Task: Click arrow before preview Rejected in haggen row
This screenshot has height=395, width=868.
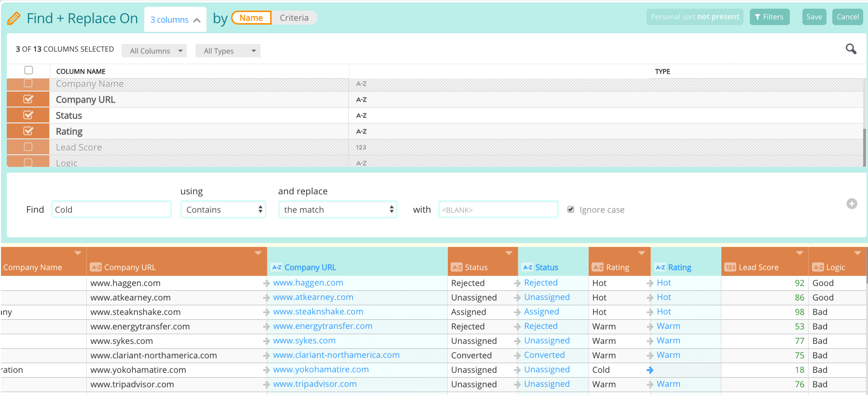Action: click(517, 283)
